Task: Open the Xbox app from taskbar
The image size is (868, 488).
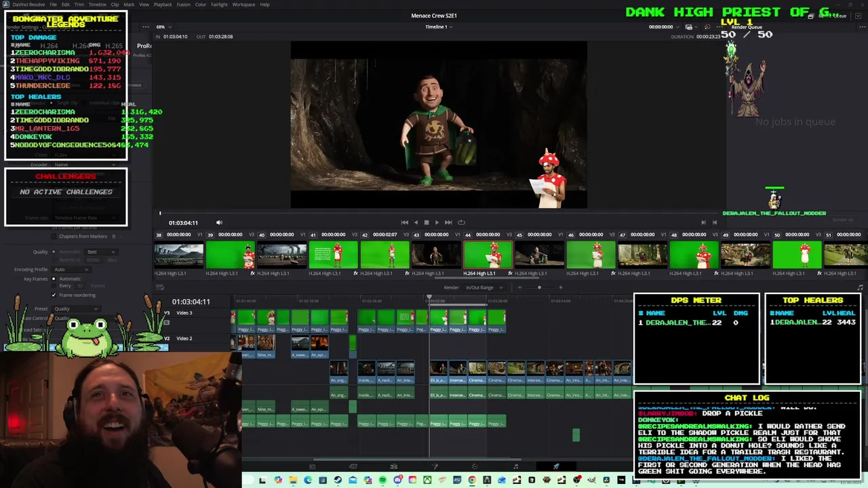Action: click(x=427, y=480)
